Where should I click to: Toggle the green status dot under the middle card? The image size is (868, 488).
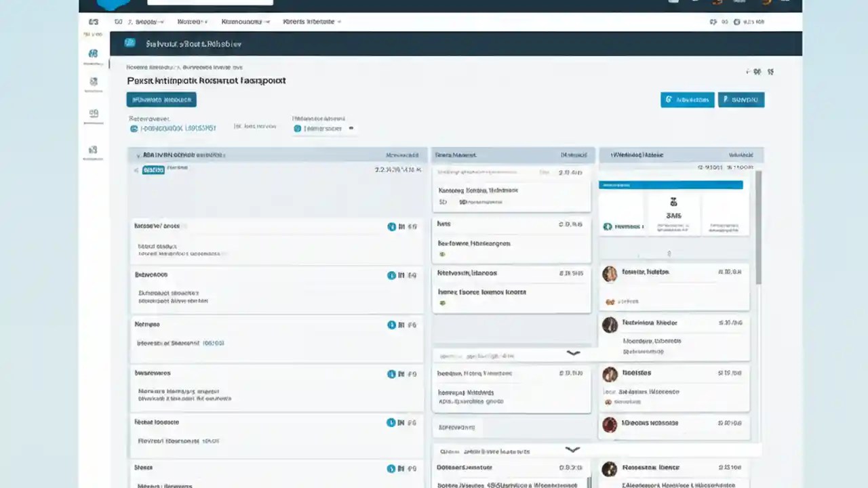442,253
